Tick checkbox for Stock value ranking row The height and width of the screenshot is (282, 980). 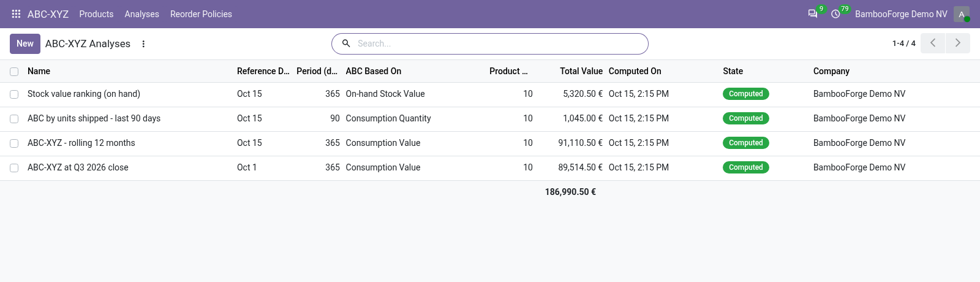[14, 94]
